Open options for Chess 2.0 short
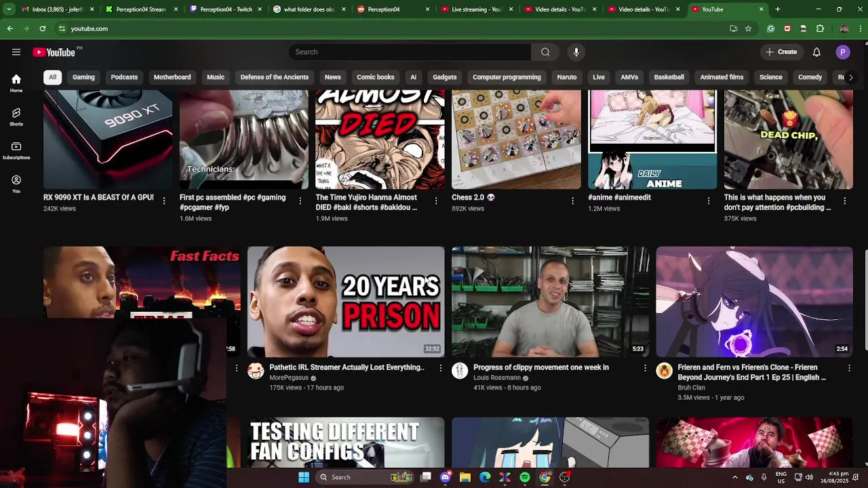The image size is (868, 488). (x=572, y=201)
